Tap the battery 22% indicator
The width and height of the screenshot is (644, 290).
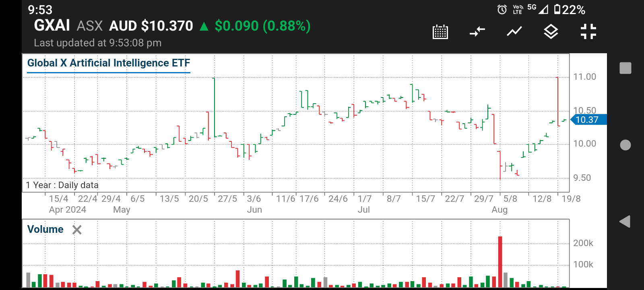pyautogui.click(x=570, y=9)
